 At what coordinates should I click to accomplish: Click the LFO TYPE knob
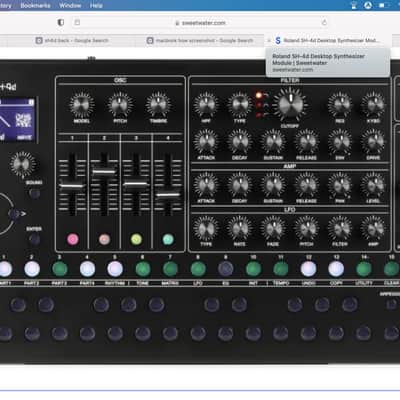pyautogui.click(x=206, y=228)
